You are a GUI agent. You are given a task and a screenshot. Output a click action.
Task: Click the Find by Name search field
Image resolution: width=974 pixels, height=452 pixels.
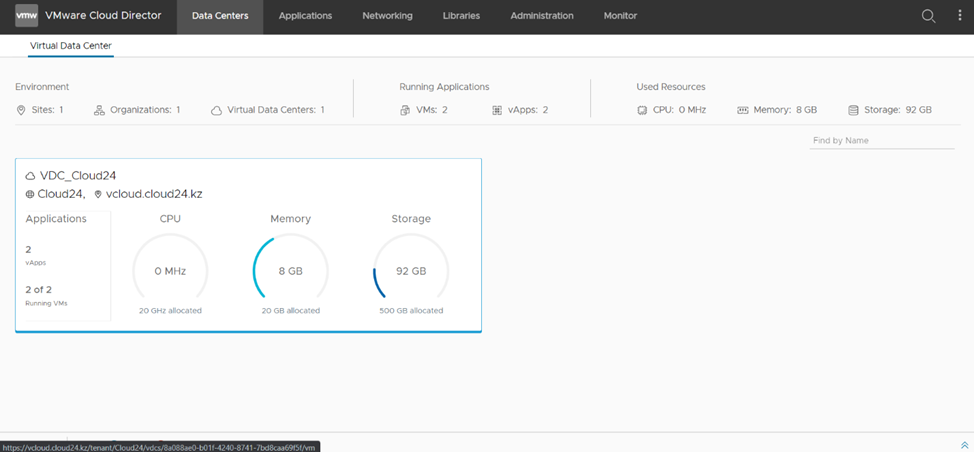pos(881,141)
